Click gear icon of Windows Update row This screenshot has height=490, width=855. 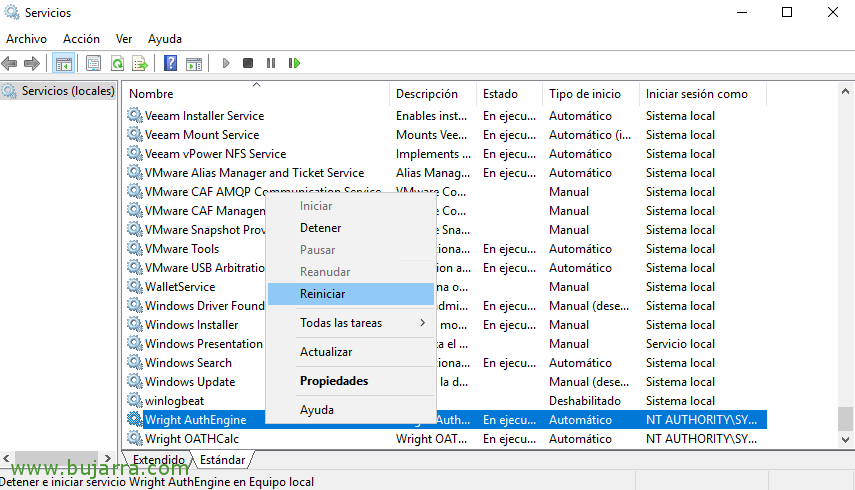click(135, 381)
